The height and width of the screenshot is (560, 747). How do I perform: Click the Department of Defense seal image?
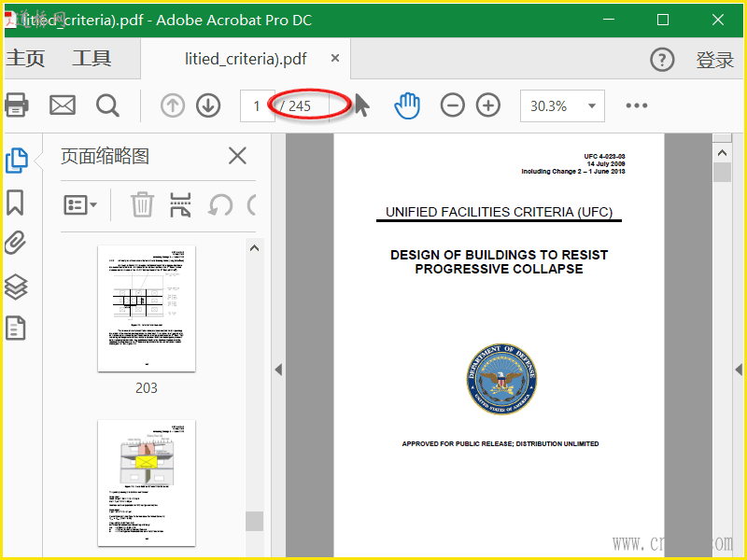tap(501, 379)
